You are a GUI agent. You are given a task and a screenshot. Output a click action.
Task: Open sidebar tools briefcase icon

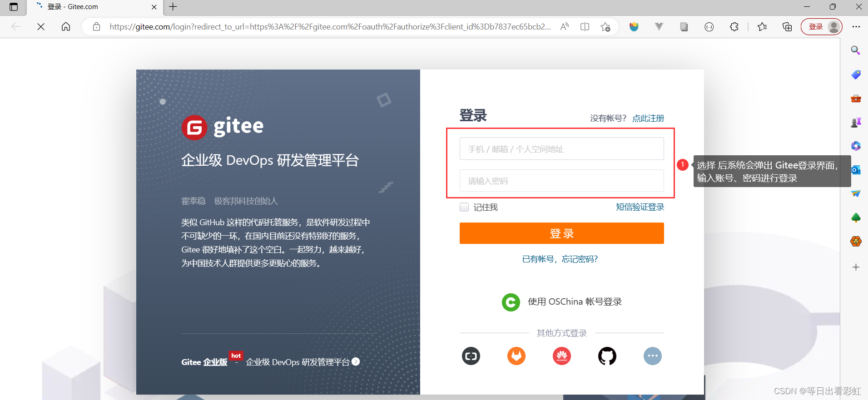tap(856, 98)
